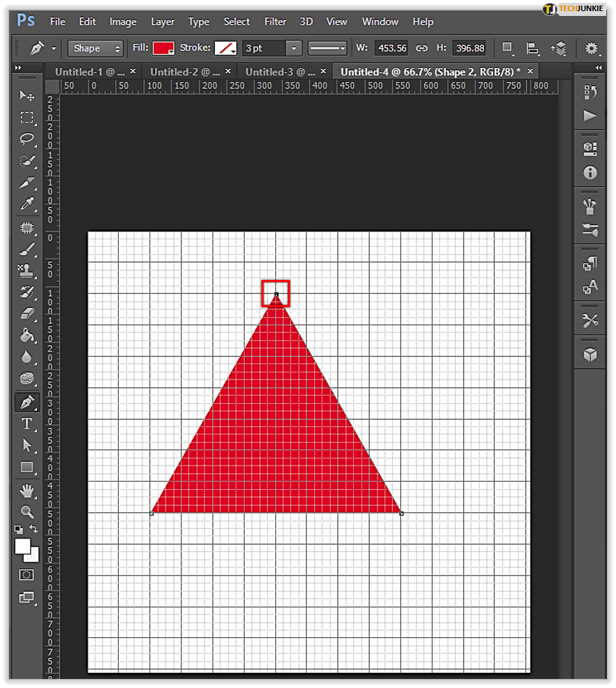Select the Paint Bucket tool
The height and width of the screenshot is (688, 616).
tap(27, 336)
